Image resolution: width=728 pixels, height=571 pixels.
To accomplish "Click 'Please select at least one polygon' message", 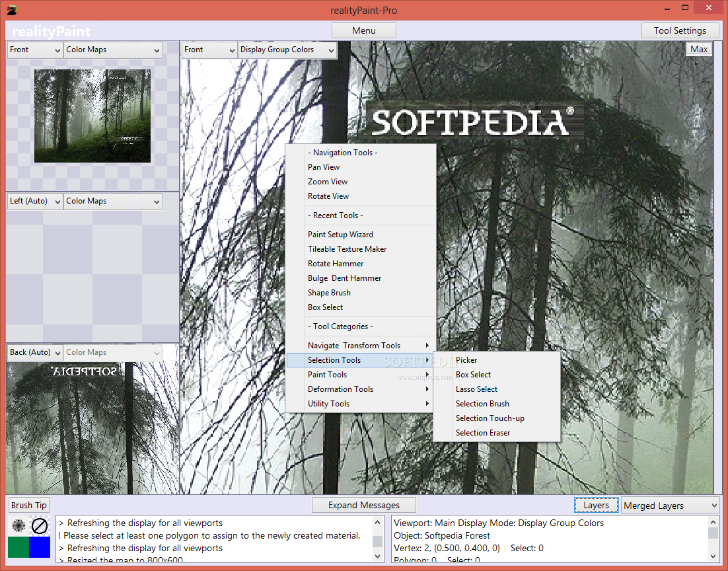I will 209,536.
